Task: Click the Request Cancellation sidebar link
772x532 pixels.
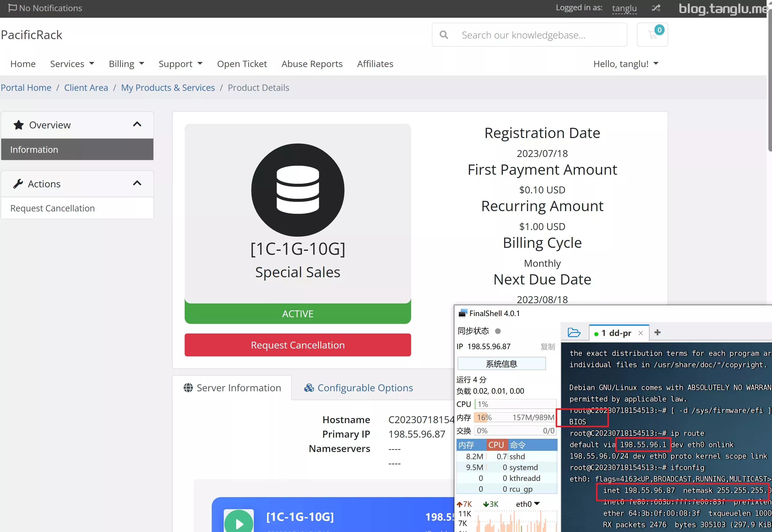Action: point(52,208)
